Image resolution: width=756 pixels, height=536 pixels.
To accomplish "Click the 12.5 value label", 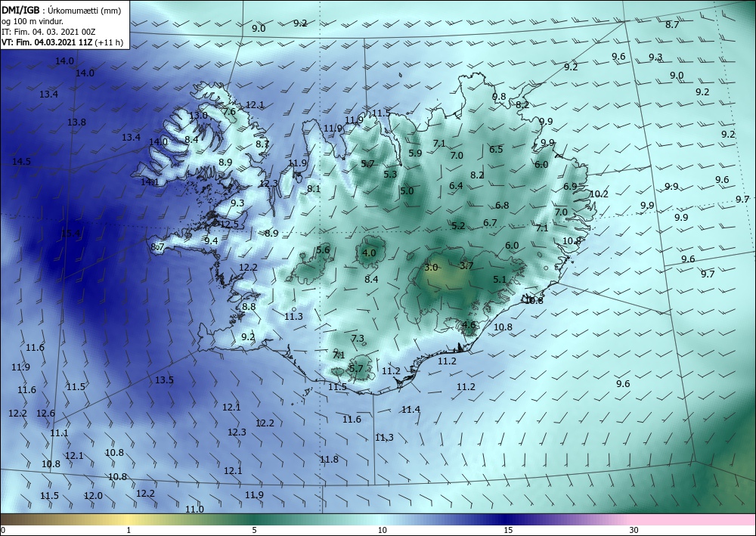I will click(229, 224).
